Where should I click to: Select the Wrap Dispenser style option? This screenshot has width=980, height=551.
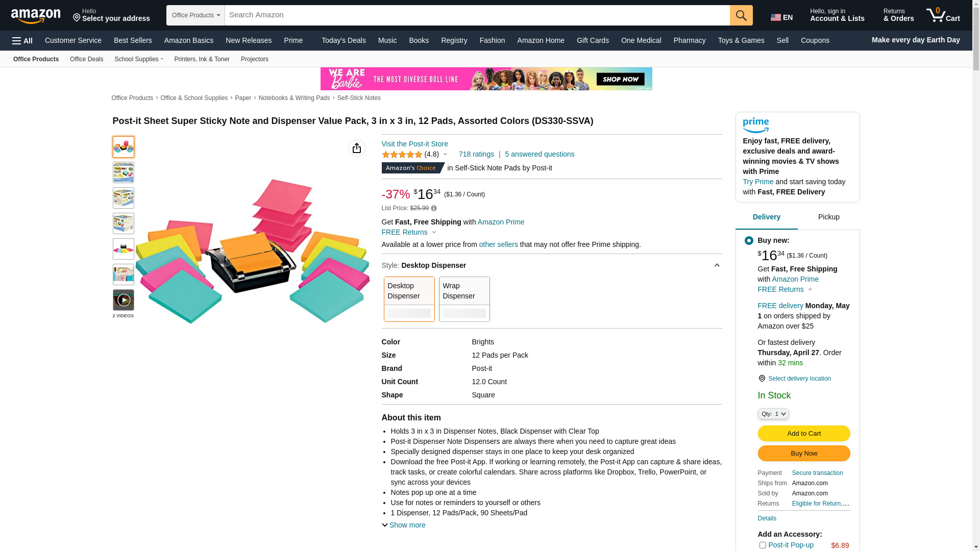[x=464, y=299]
